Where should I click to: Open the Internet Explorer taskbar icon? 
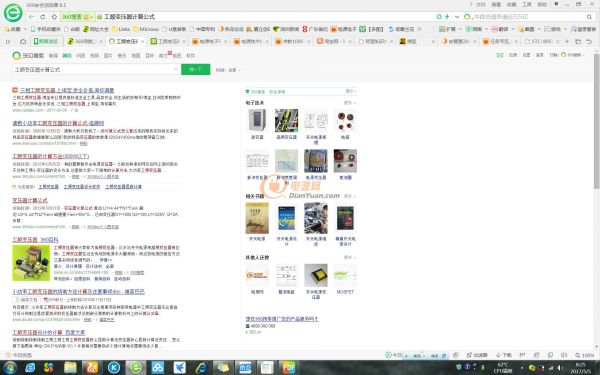click(x=201, y=367)
